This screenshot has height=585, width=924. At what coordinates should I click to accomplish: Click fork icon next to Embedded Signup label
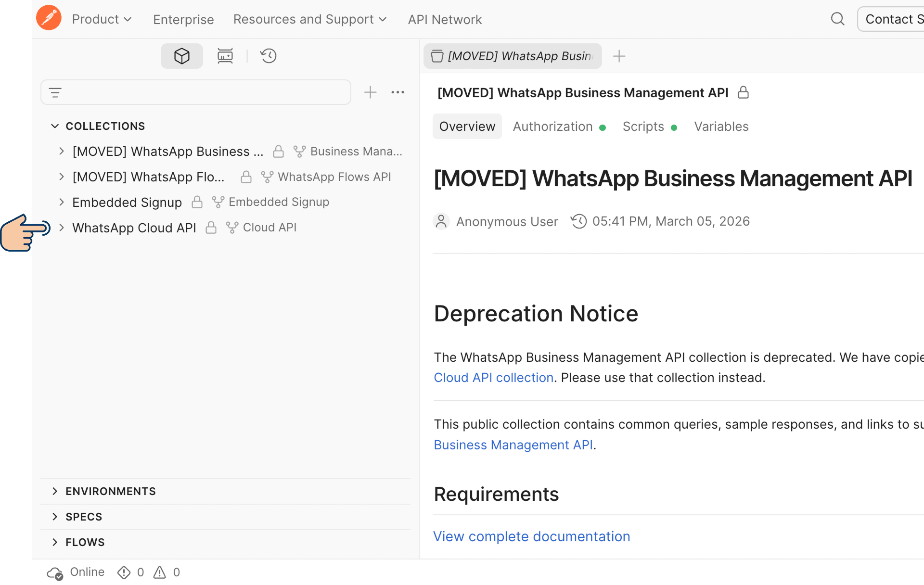pyautogui.click(x=218, y=202)
